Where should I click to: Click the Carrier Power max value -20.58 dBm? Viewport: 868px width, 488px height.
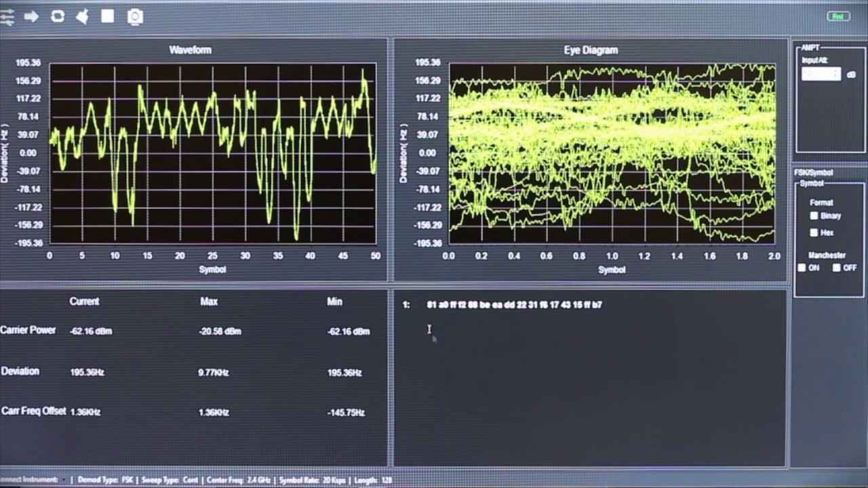(x=220, y=331)
